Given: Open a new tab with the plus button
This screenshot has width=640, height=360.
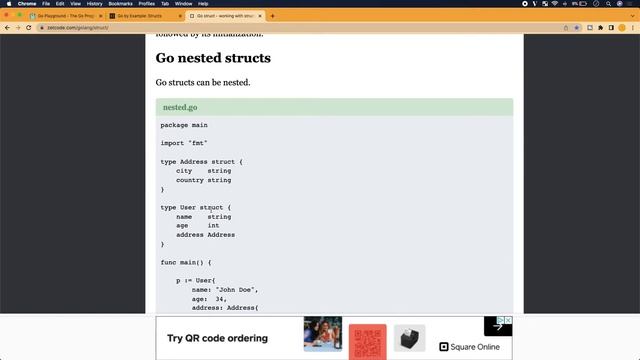Looking at the screenshot, I should [x=272, y=16].
